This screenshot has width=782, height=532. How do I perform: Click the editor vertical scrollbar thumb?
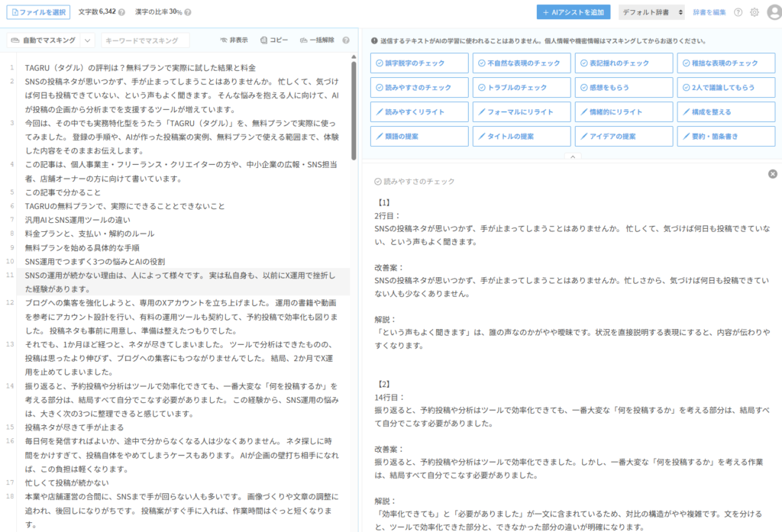[354, 111]
